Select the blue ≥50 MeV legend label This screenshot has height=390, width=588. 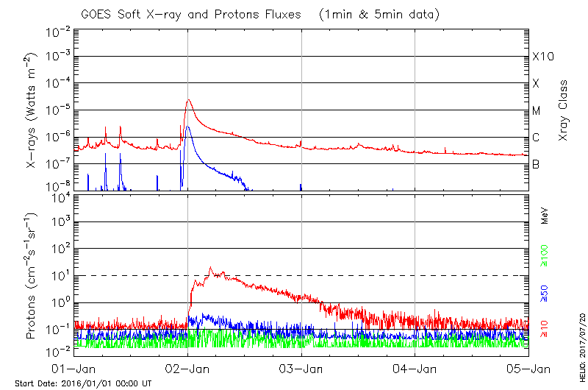click(545, 293)
